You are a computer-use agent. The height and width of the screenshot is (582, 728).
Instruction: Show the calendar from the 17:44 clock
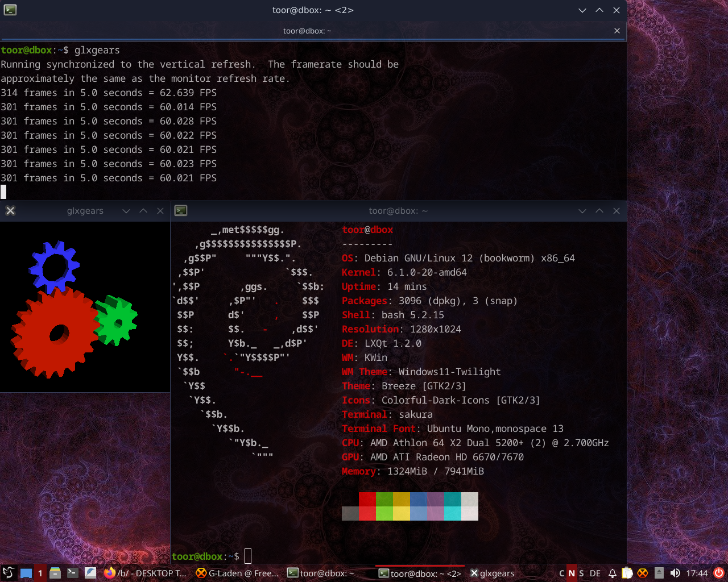[697, 573]
